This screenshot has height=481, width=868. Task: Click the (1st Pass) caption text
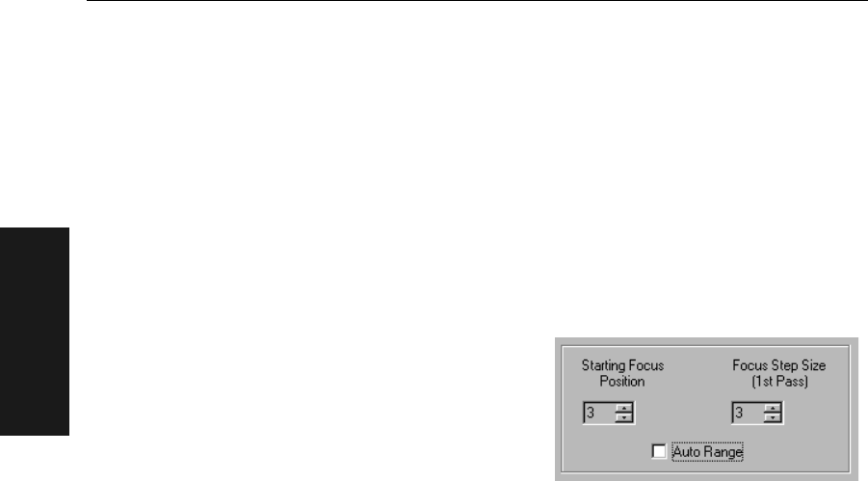point(779,382)
